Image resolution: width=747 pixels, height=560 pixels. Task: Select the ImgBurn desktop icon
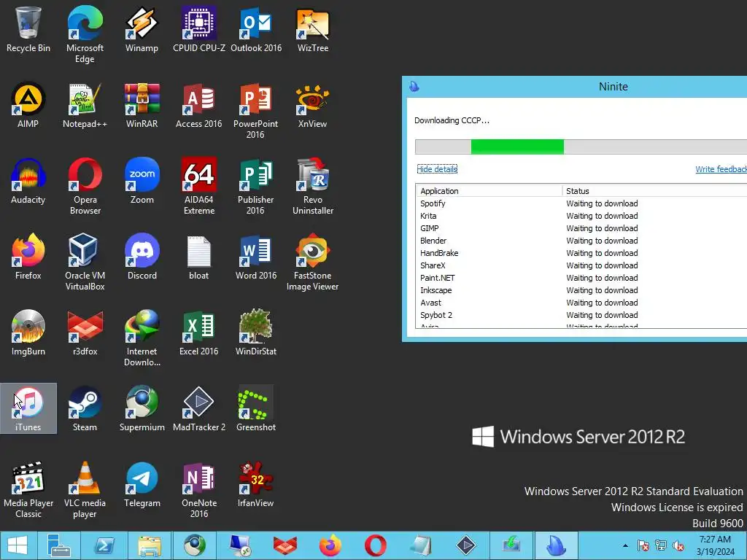(x=28, y=332)
